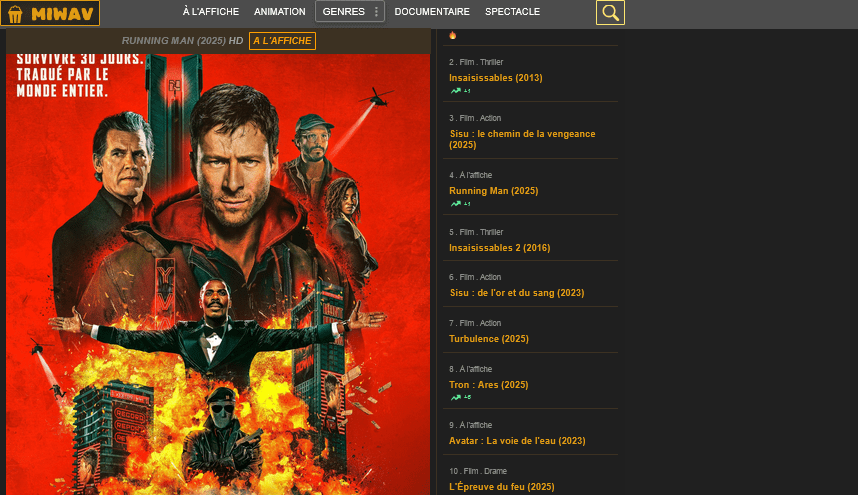Click the fire trending icon
The height and width of the screenshot is (495, 858).
pyautogui.click(x=452, y=35)
